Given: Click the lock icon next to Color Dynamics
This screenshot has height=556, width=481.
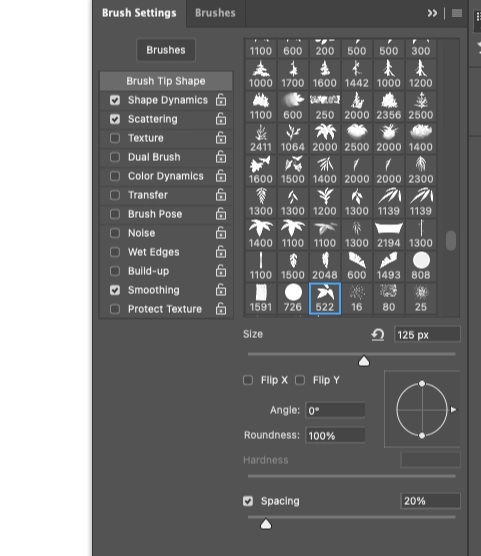Looking at the screenshot, I should [x=221, y=176].
